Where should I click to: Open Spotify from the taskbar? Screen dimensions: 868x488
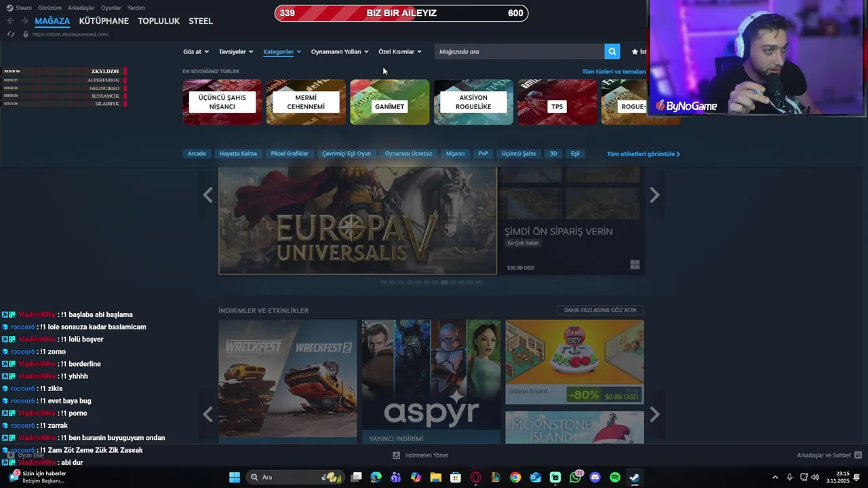point(615,477)
